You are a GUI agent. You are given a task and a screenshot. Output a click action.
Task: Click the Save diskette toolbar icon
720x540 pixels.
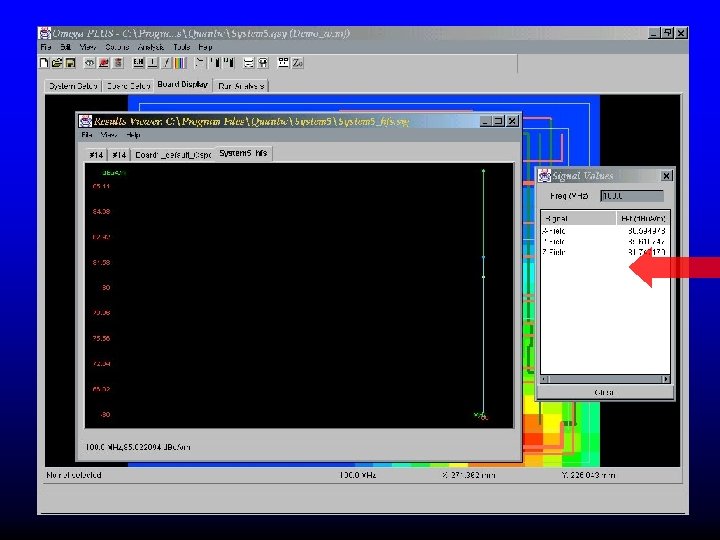click(70, 63)
